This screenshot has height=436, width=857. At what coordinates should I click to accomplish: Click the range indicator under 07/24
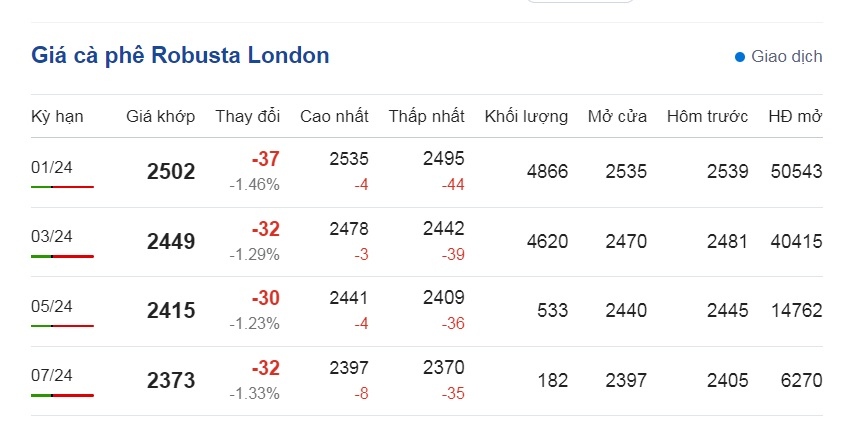click(62, 395)
